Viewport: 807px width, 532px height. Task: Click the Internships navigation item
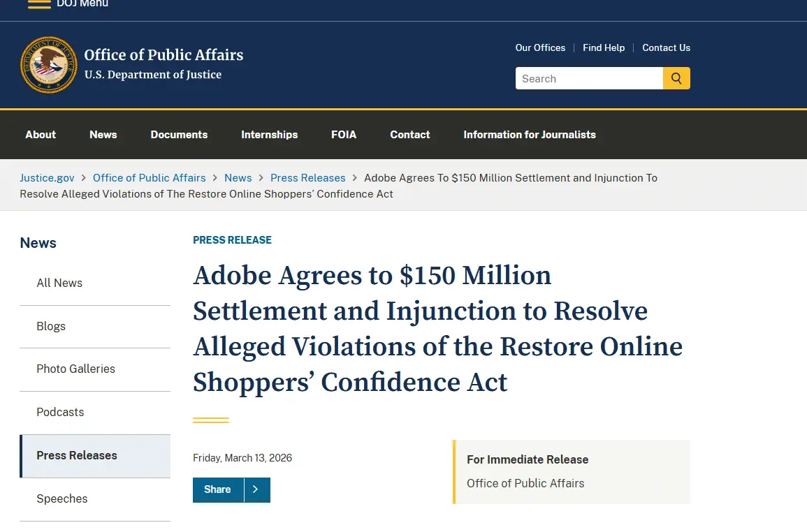tap(269, 134)
